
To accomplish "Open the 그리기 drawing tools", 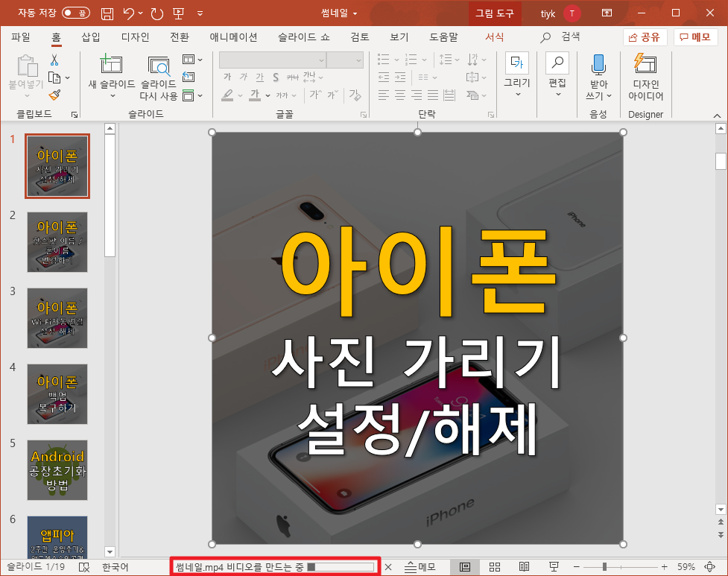I will (x=516, y=75).
